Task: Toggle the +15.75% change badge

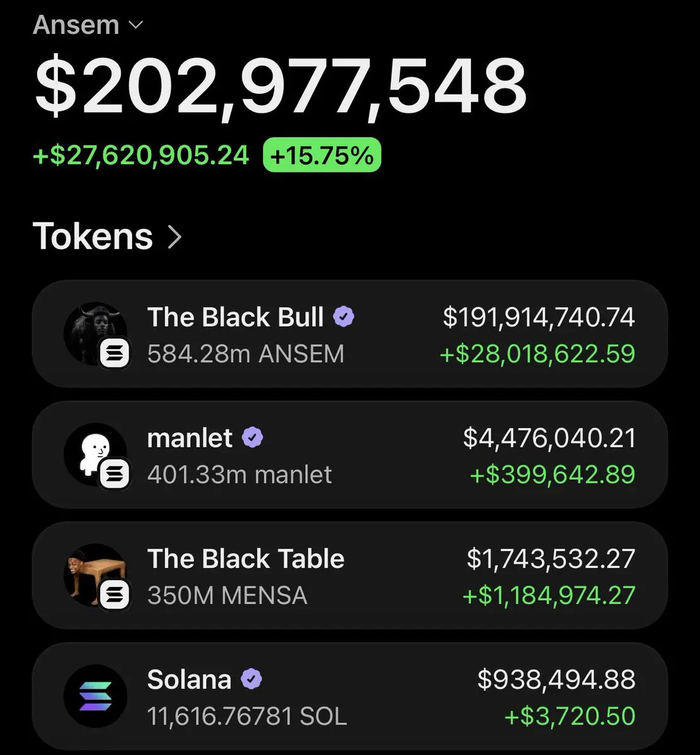Action: pos(322,155)
